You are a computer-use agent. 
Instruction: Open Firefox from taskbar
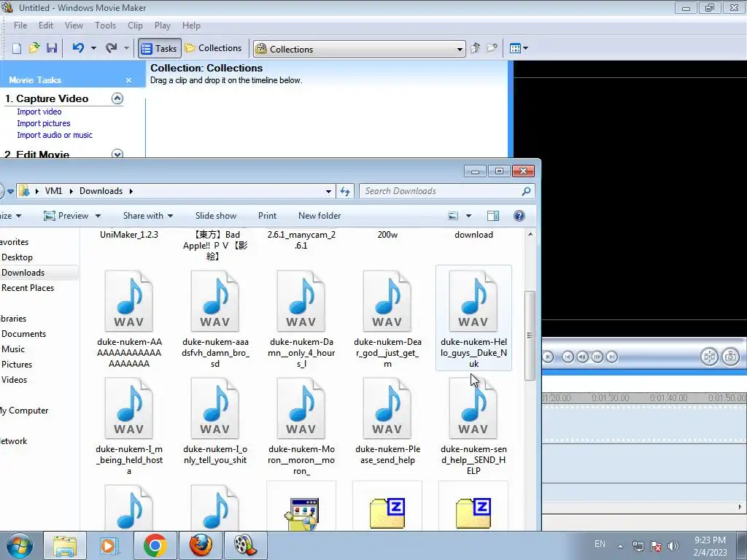pos(201,545)
